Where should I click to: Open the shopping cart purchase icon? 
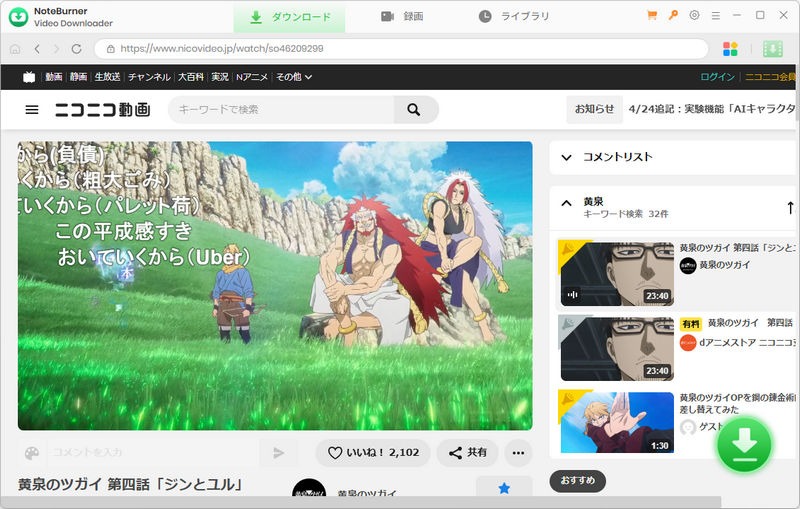pyautogui.click(x=652, y=15)
